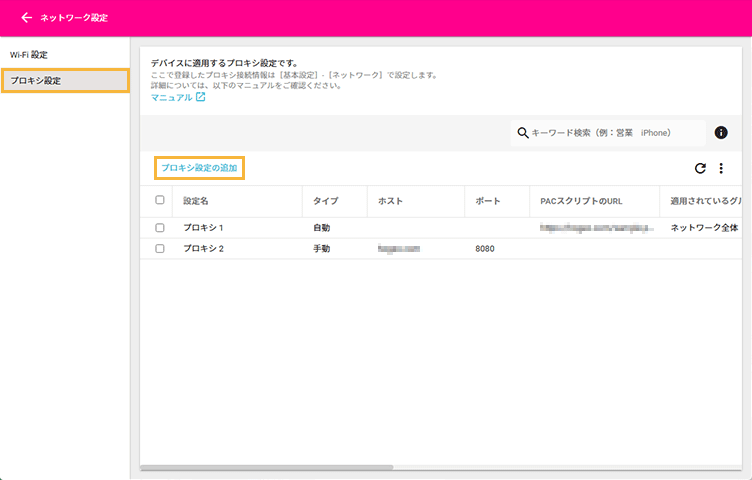Viewport: 752px width, 480px height.
Task: Check the プロキシ２ row checkbox
Action: tap(160, 248)
